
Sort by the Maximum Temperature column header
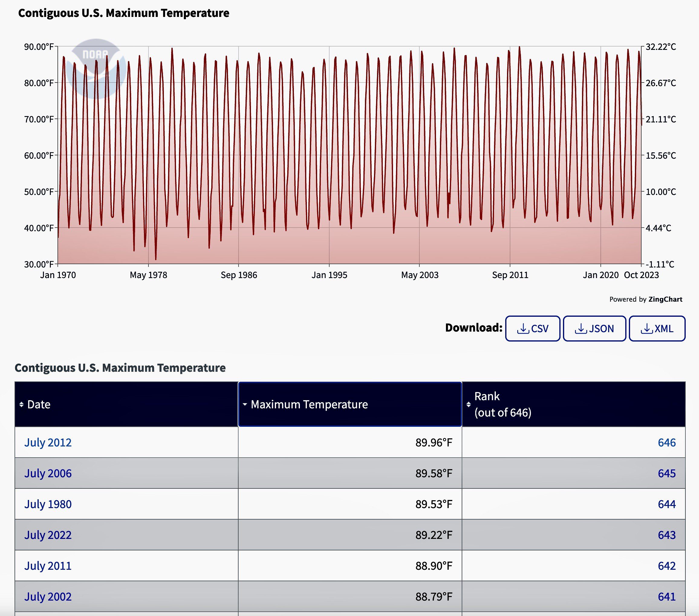(x=309, y=404)
